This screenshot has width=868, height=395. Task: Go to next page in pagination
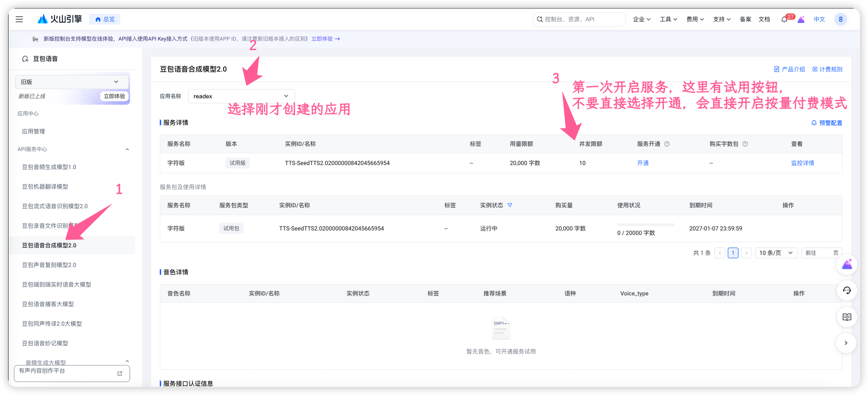pyautogui.click(x=746, y=252)
